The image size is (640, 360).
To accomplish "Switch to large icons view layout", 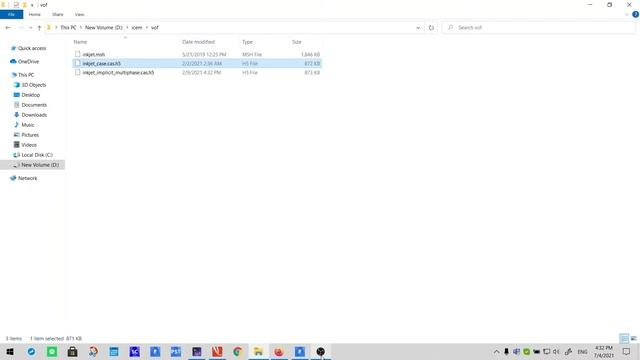I will [x=633, y=338].
